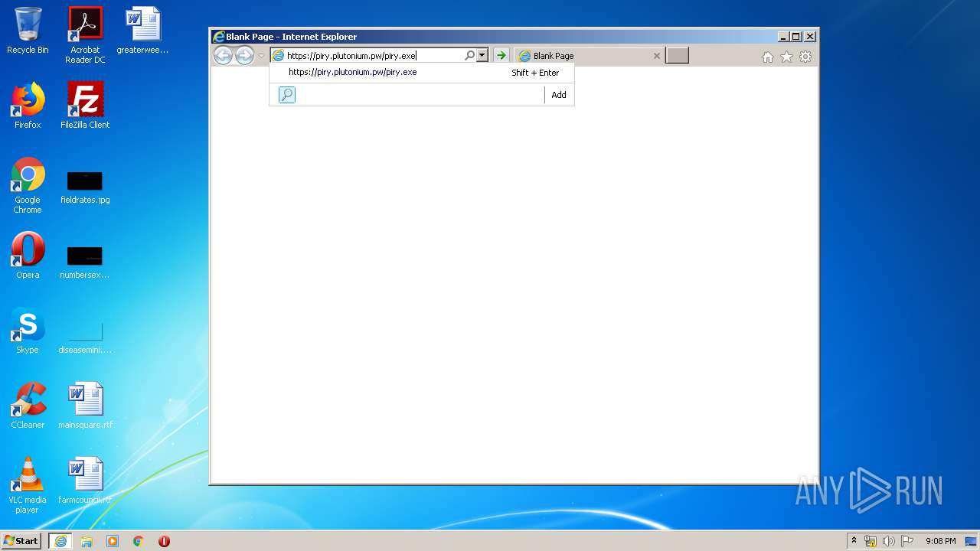Image resolution: width=980 pixels, height=551 pixels.
Task: Expand the address bar autocomplete dropdown
Action: pos(482,55)
